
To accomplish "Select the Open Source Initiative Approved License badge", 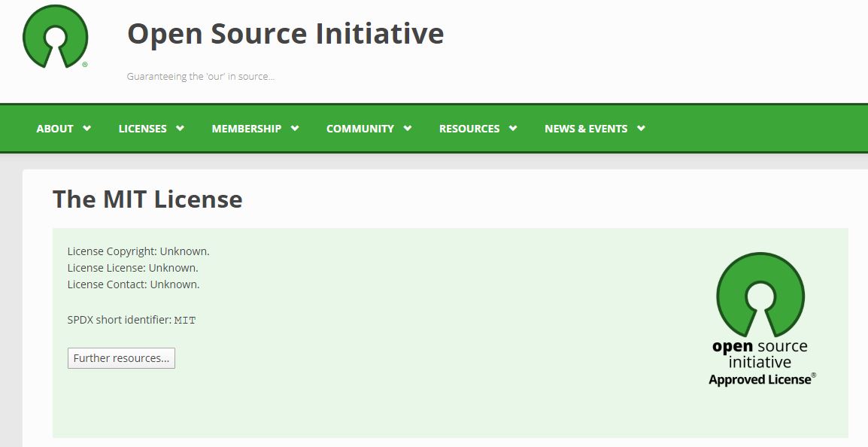I will point(760,316).
